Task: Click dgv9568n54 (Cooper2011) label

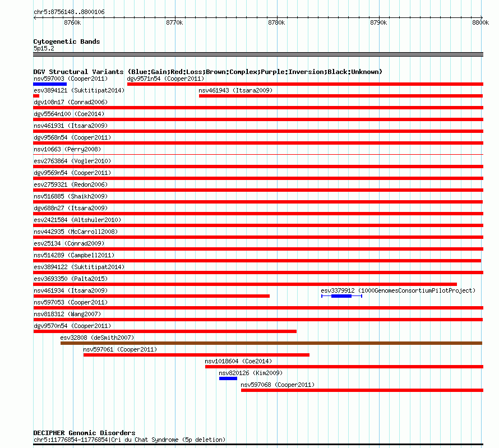Action: pos(72,137)
